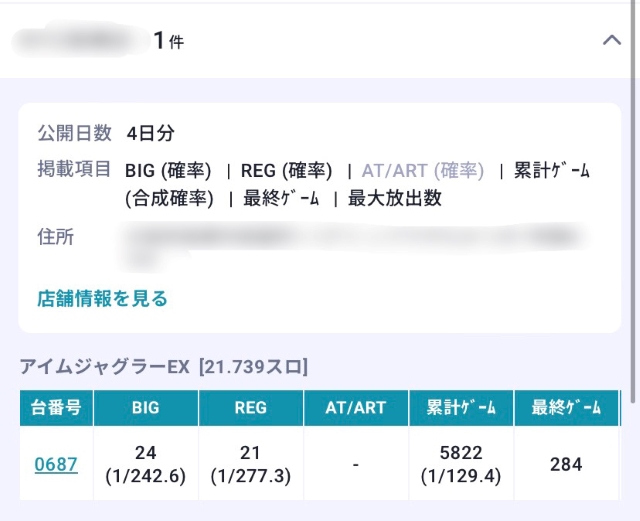This screenshot has height=521, width=640.
Task: Select the REG table column header
Action: pyautogui.click(x=250, y=408)
